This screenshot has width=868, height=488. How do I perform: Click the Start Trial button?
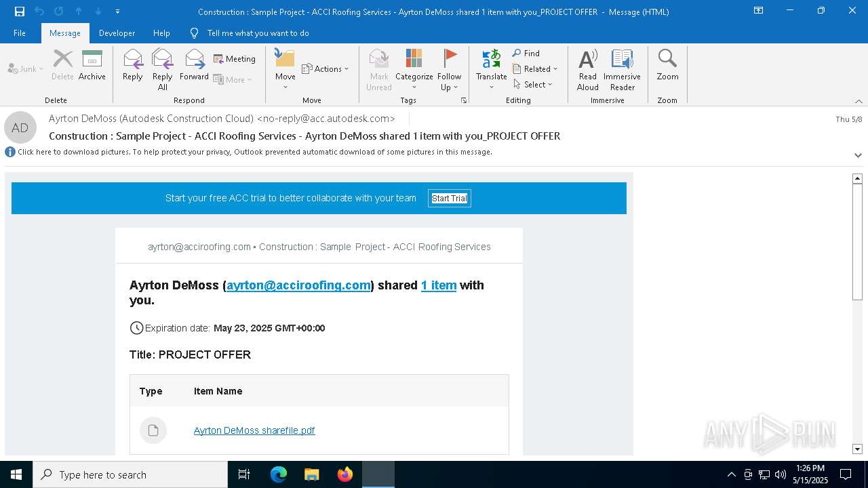tap(450, 199)
